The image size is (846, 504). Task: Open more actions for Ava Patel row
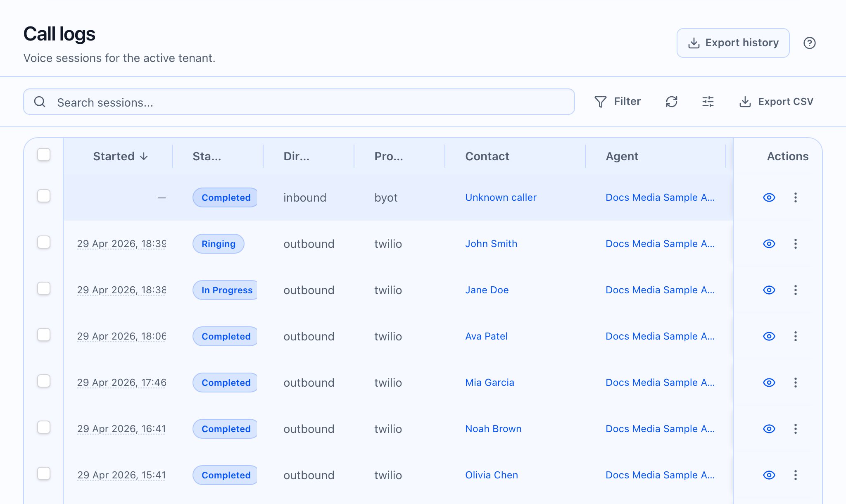tap(795, 336)
